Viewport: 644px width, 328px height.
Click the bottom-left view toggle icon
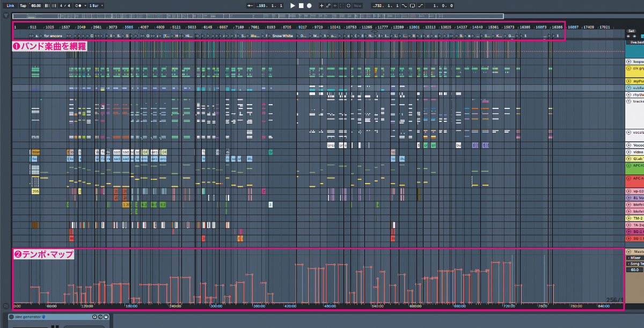(x=5, y=306)
